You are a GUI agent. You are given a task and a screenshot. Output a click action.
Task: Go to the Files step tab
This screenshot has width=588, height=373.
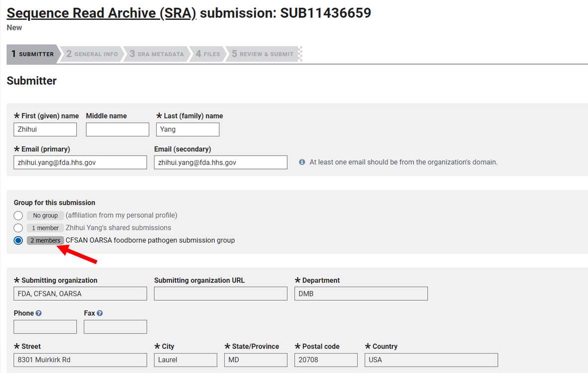(x=208, y=54)
